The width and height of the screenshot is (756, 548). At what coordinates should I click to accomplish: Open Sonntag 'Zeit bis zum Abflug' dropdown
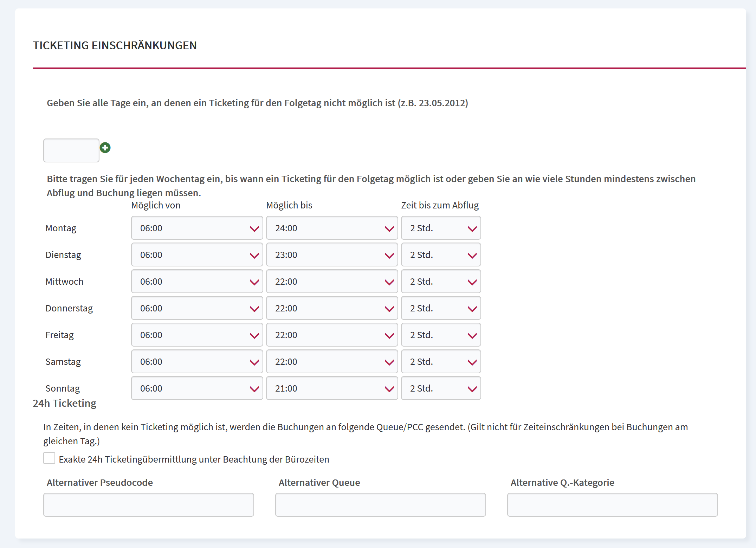(x=441, y=388)
